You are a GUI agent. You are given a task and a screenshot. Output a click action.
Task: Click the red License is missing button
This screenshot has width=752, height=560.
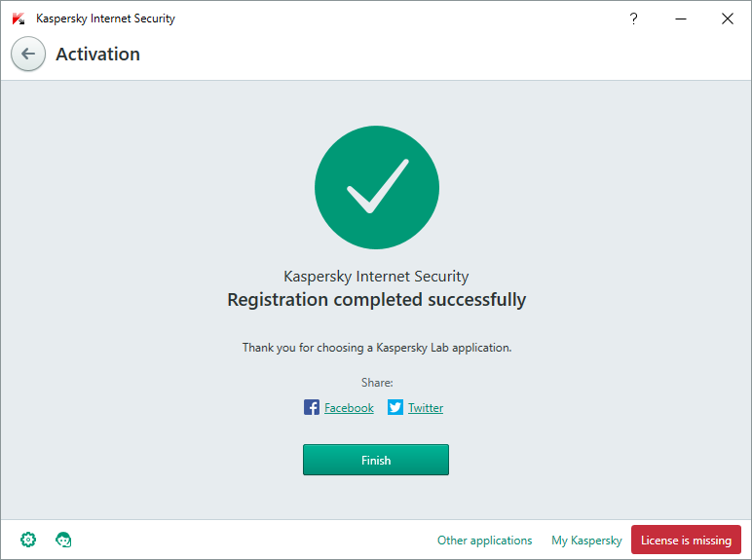tap(686, 540)
